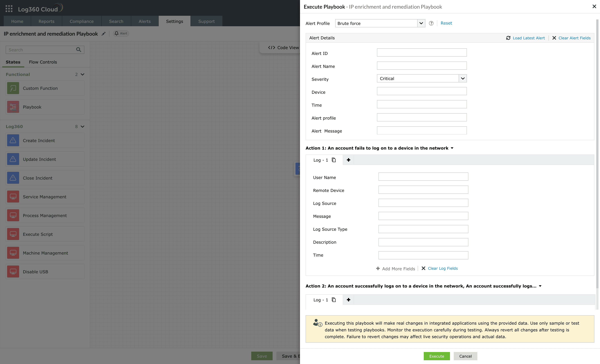Click the edit pencil next to playbook title
The image size is (600, 364).
tap(103, 34)
